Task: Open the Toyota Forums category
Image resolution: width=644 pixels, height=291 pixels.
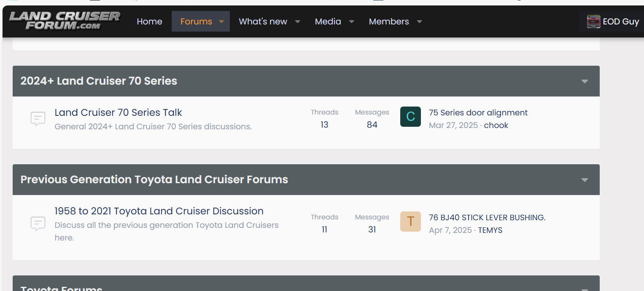Action: 62,288
